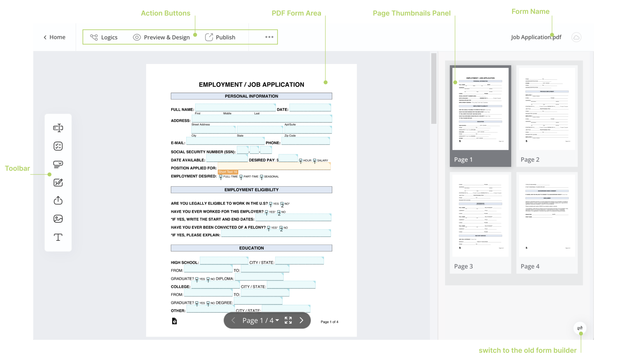Click the COLLEGE name field
This screenshot has height=364, width=627.
(x=216, y=285)
